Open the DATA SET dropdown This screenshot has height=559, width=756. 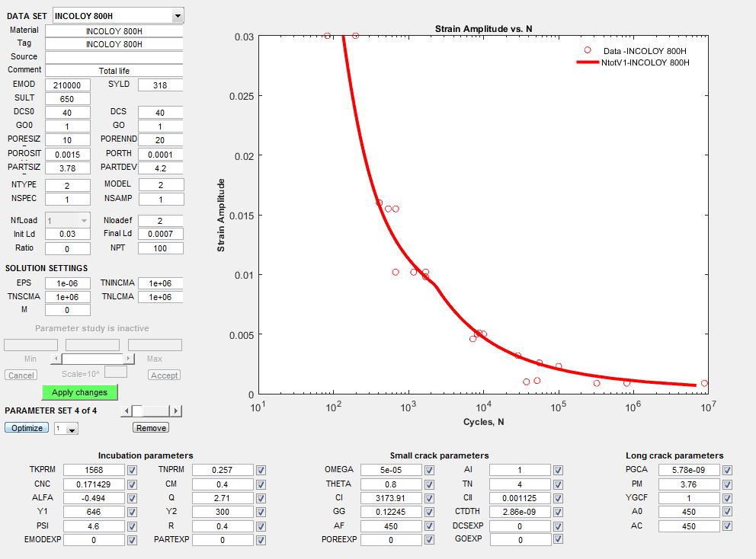[178, 16]
